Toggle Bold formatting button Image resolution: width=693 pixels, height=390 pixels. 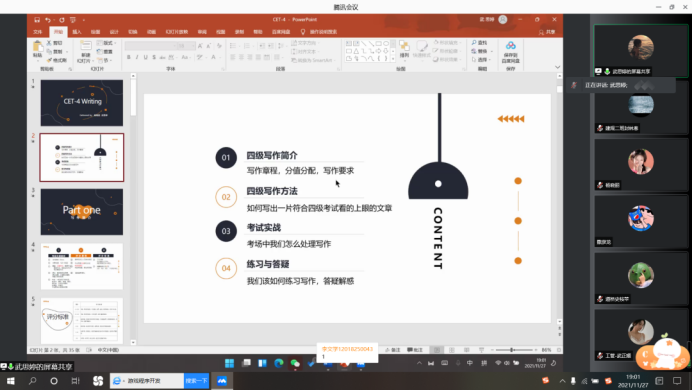pos(129,57)
